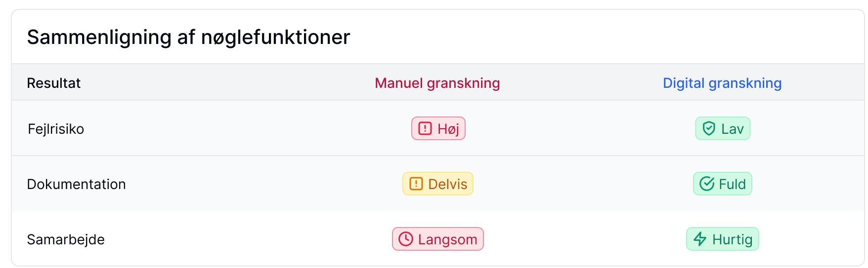Click the 'Digital granskning' column header
Image resolution: width=868 pixels, height=268 pixels.
coord(722,83)
